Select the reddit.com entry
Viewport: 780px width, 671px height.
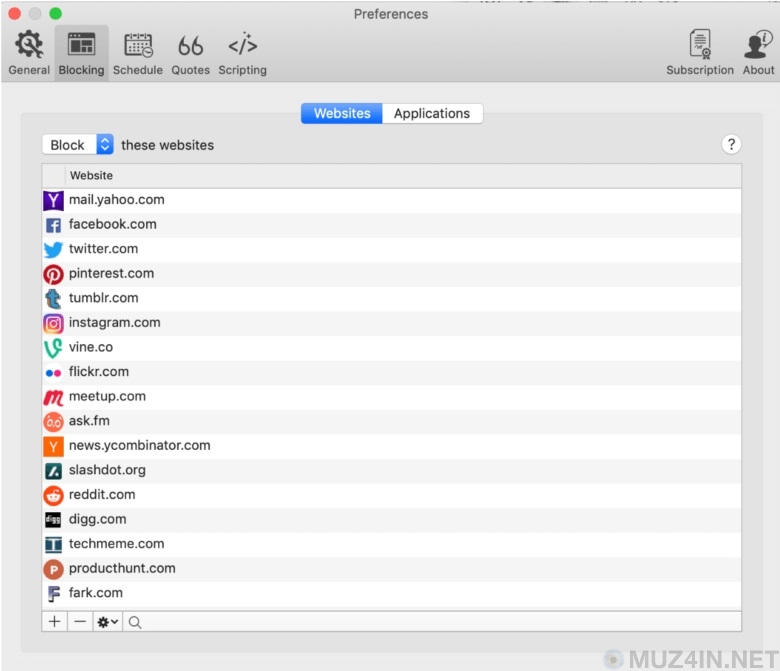tap(391, 495)
